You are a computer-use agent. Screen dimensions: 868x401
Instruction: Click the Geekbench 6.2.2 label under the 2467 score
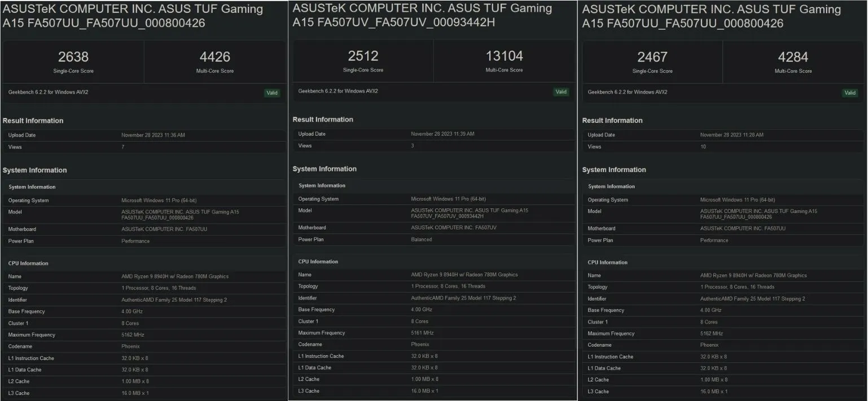628,92
